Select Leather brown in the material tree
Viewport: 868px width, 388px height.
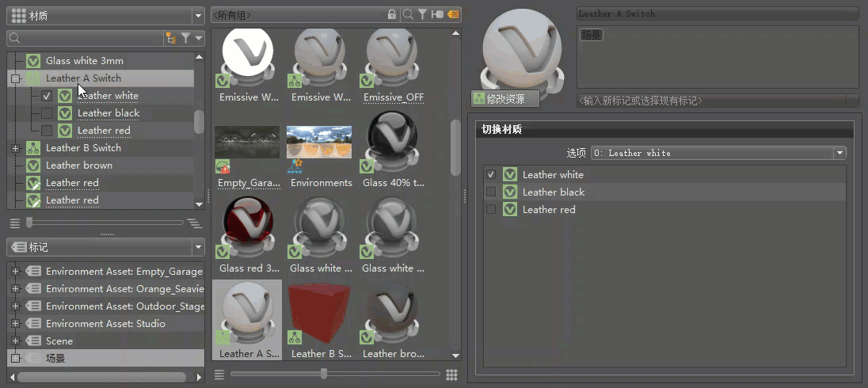pyautogui.click(x=79, y=165)
